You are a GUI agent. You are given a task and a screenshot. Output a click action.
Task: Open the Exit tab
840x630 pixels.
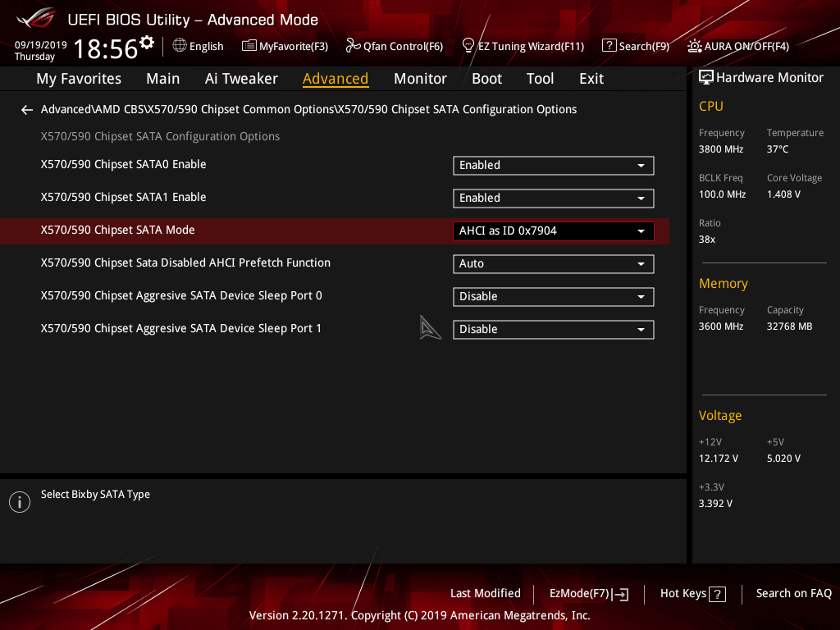click(591, 79)
